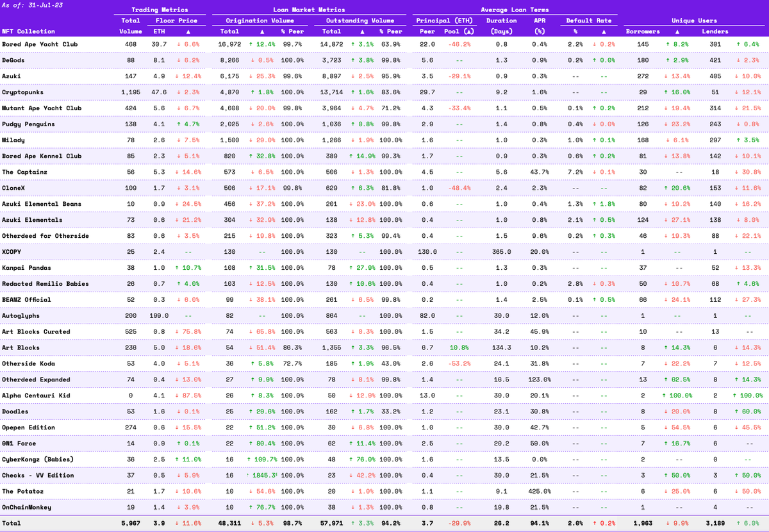Viewport: 769px width, 532px height.
Task: Select the 'Opepen Edition' row name
Action: (28, 428)
